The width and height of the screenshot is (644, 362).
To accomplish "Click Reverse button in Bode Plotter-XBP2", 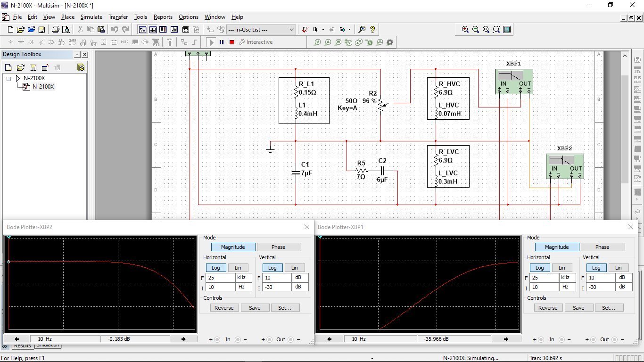I will (224, 308).
